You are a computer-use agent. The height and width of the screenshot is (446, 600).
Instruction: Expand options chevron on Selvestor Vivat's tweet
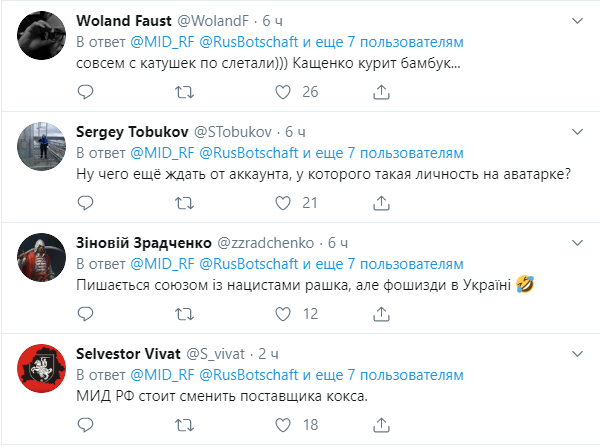(577, 353)
